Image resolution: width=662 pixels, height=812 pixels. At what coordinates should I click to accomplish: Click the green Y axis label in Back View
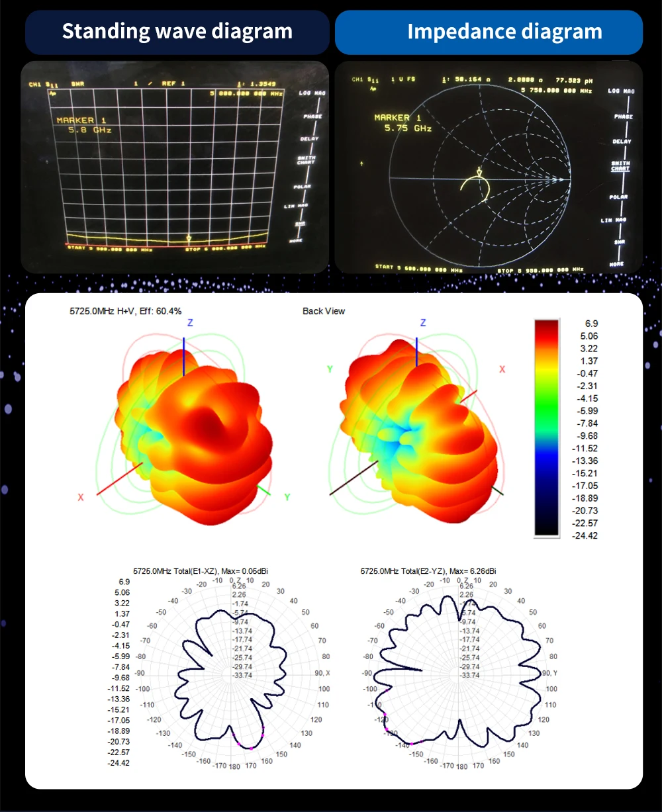329,369
